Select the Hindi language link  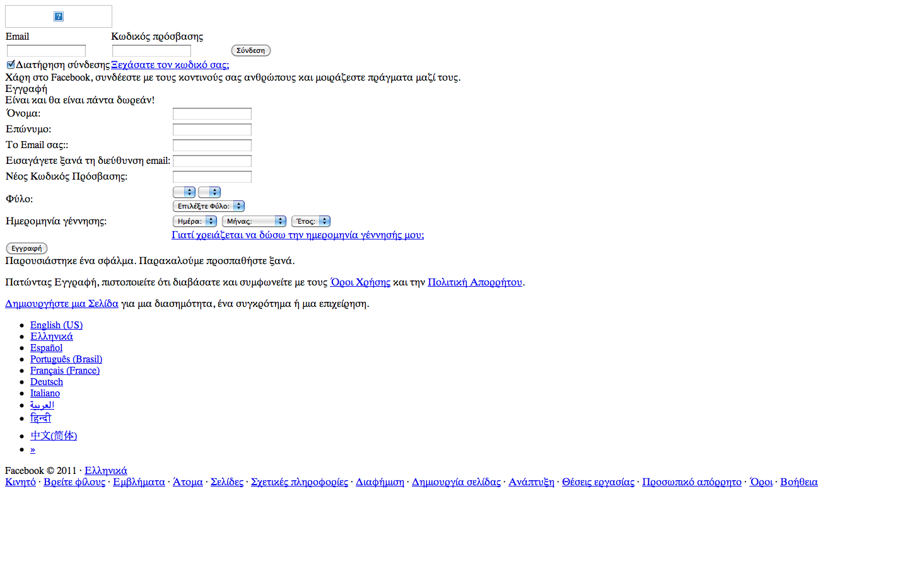pos(40,418)
